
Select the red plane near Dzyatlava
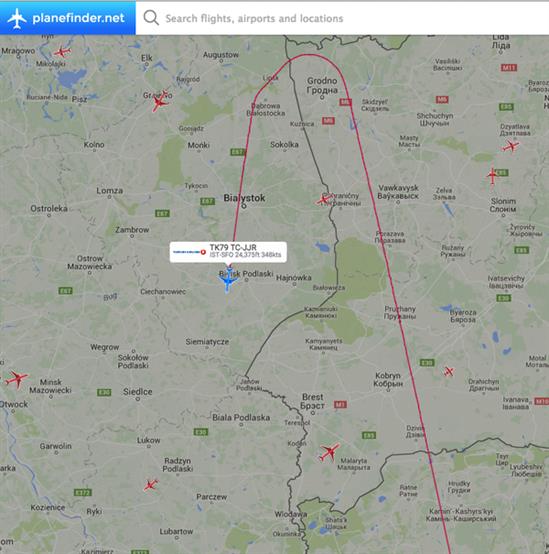coord(511,146)
